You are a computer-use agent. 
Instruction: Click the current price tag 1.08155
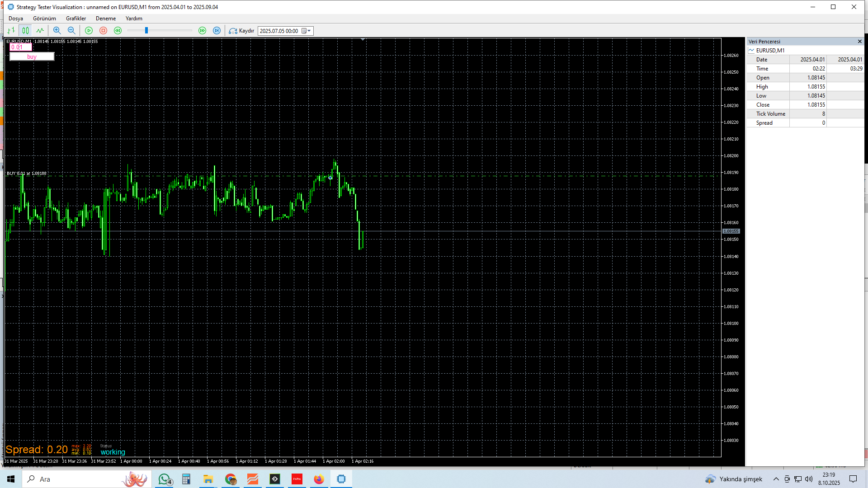[731, 231]
